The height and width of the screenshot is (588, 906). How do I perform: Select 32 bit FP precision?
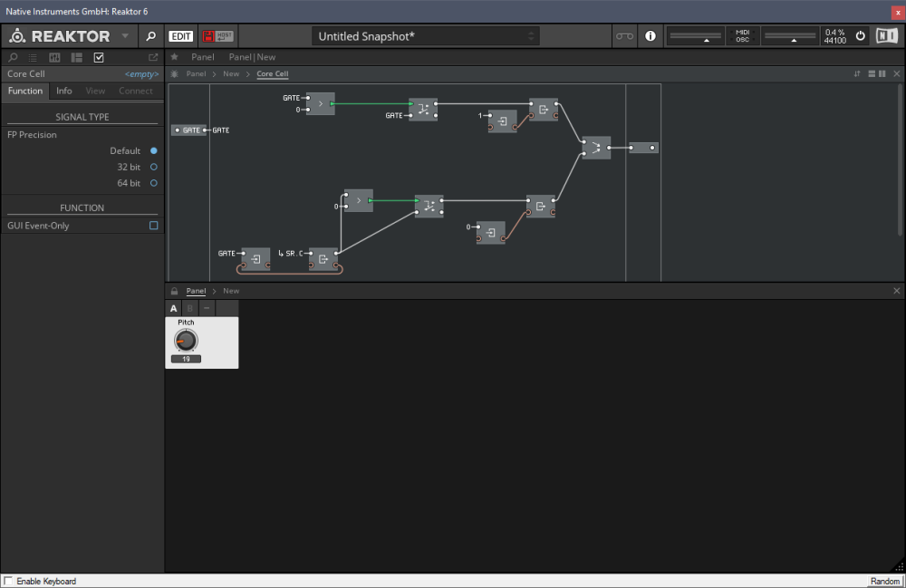[x=154, y=167]
